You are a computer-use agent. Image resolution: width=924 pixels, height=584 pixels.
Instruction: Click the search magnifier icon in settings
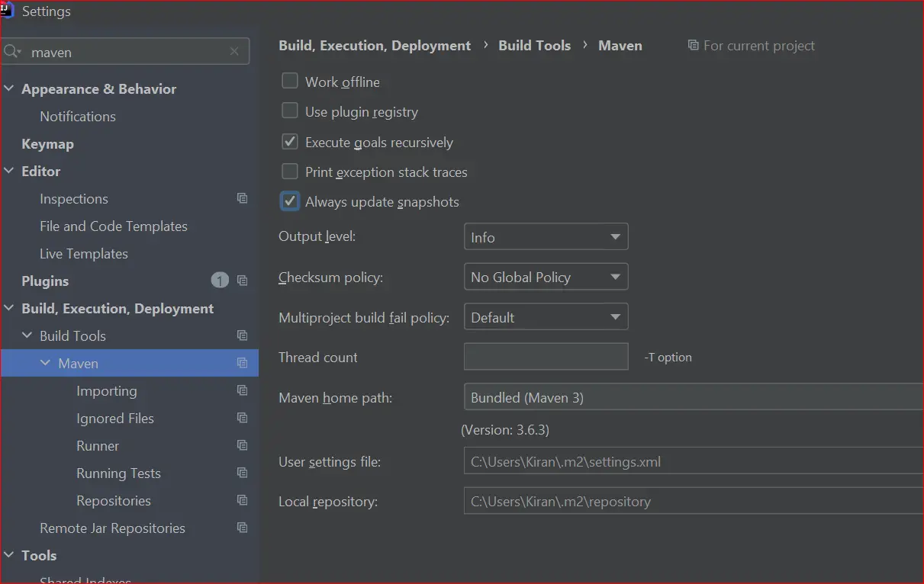(12, 52)
